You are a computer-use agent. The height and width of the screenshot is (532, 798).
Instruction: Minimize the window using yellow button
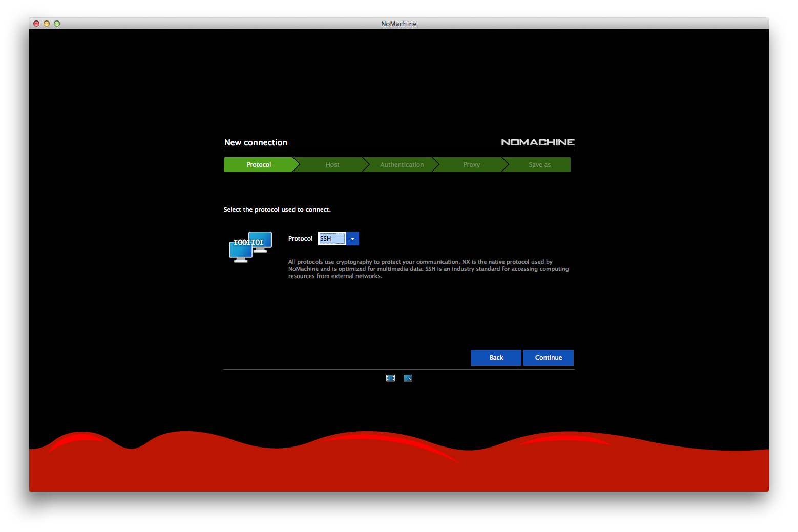point(47,24)
